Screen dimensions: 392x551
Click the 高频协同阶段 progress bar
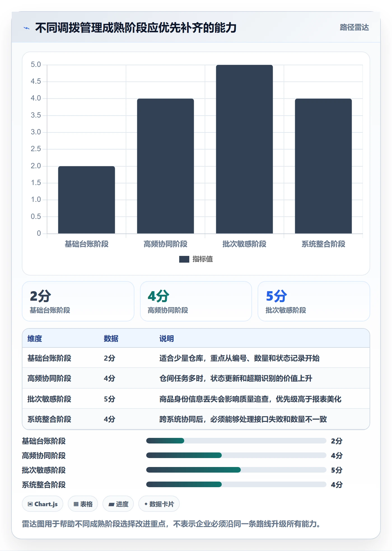coord(236,456)
